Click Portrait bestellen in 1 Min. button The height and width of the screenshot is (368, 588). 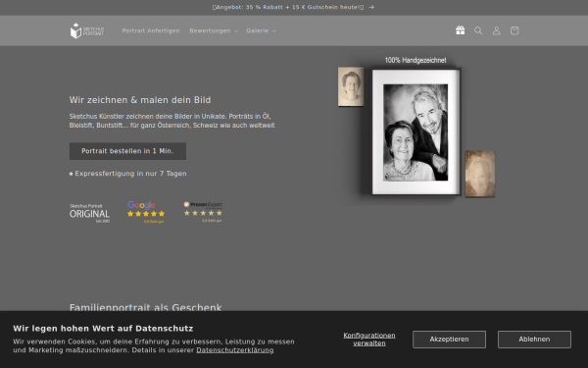coord(127,151)
